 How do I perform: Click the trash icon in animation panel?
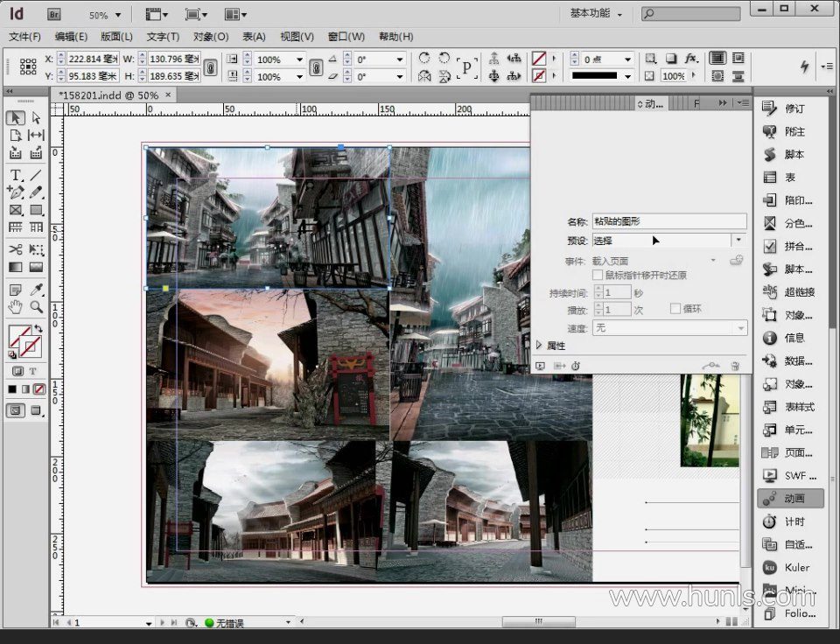tap(735, 366)
